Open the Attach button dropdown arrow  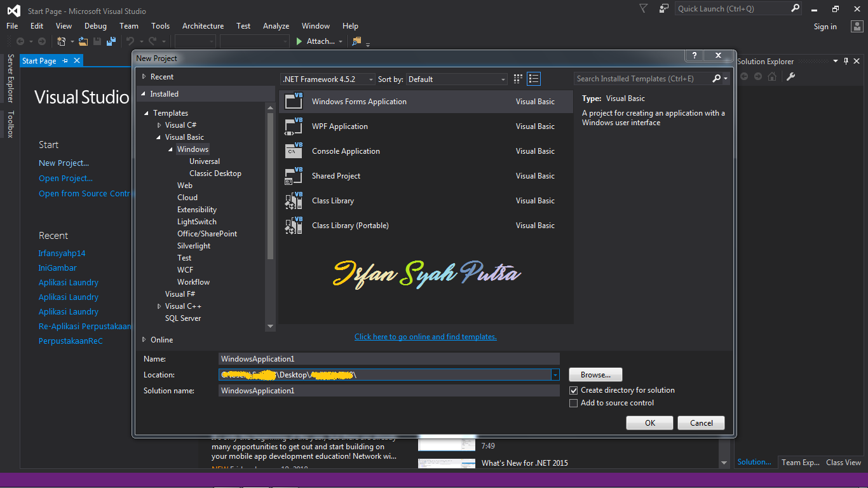click(341, 42)
